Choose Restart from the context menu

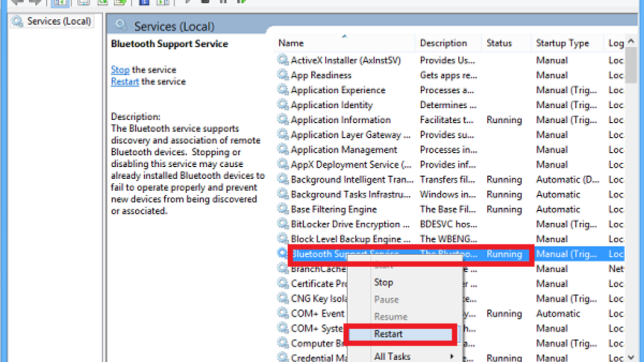pyautogui.click(x=402, y=334)
